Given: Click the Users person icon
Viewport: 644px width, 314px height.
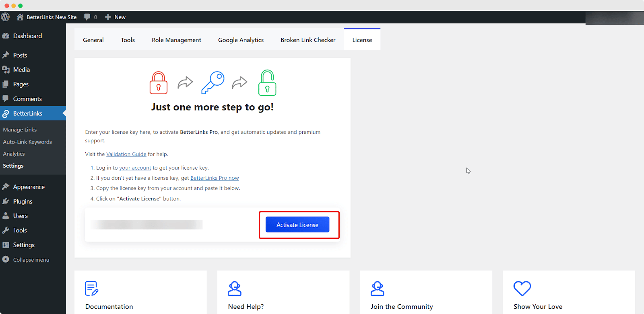Looking at the screenshot, I should coord(6,215).
